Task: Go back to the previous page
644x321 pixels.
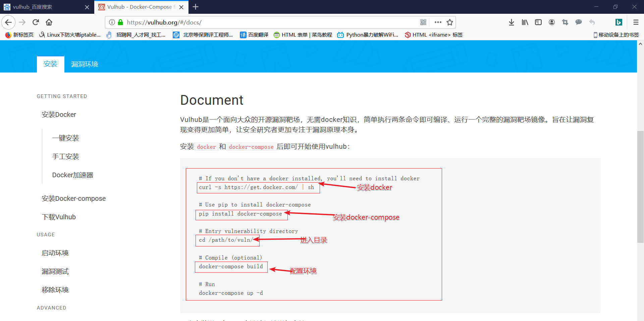Action: pos(8,22)
